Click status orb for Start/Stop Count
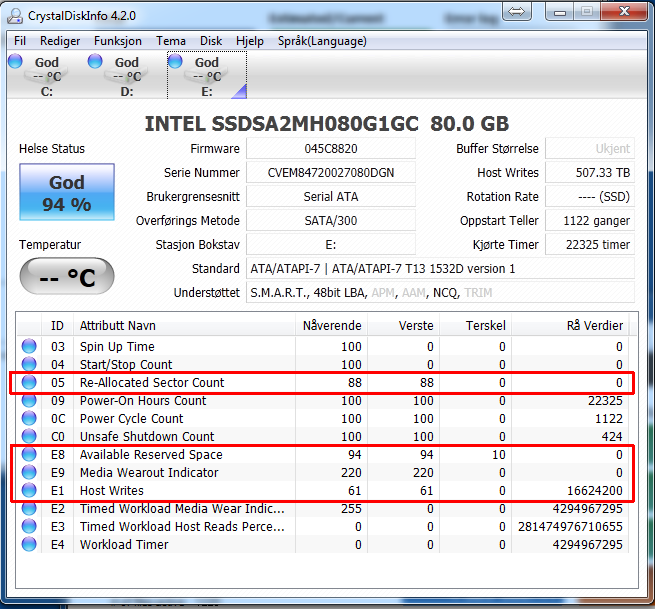Screen dimensions: 655x609 click(x=29, y=364)
